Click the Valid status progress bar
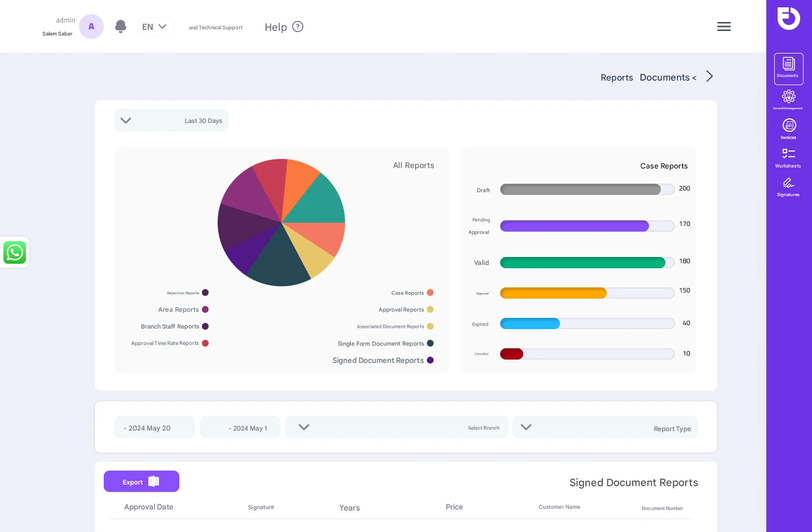This screenshot has width=812, height=532. 583,263
